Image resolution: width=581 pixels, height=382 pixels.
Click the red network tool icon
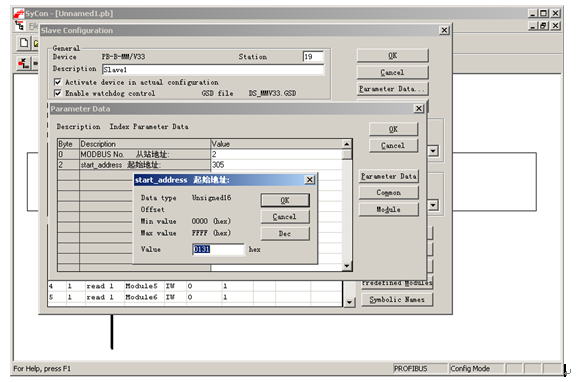(x=23, y=63)
